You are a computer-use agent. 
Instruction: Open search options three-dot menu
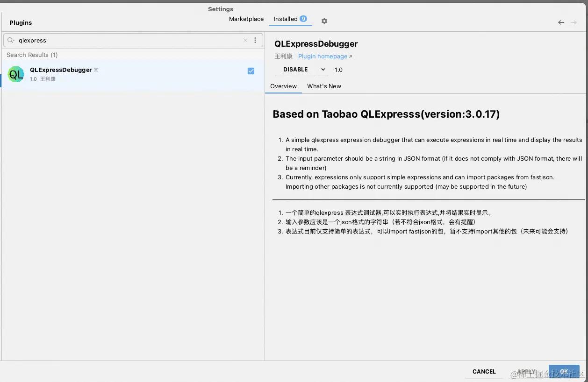[x=255, y=40]
